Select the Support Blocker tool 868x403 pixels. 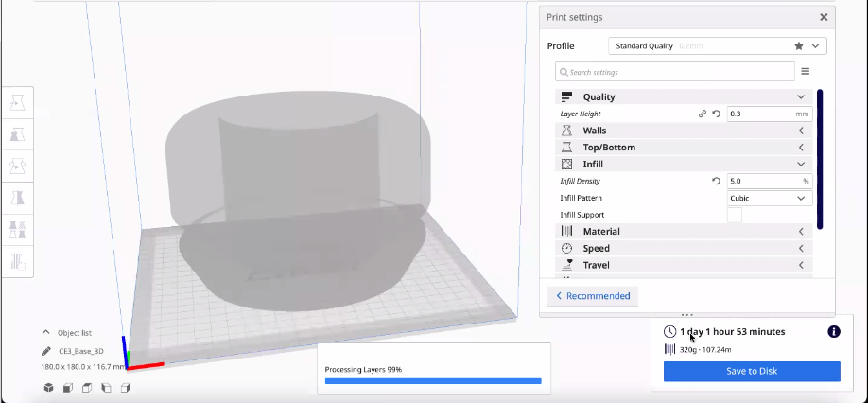[x=17, y=261]
